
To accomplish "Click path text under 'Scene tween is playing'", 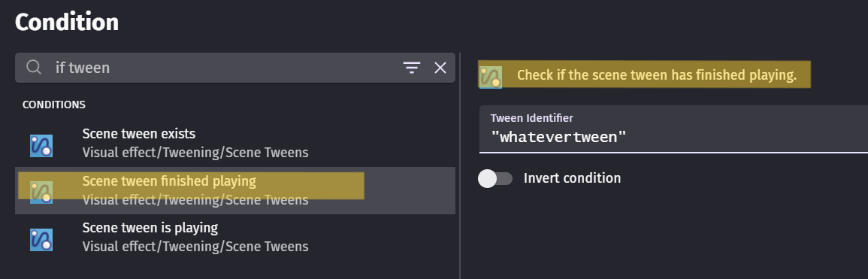I will point(195,247).
